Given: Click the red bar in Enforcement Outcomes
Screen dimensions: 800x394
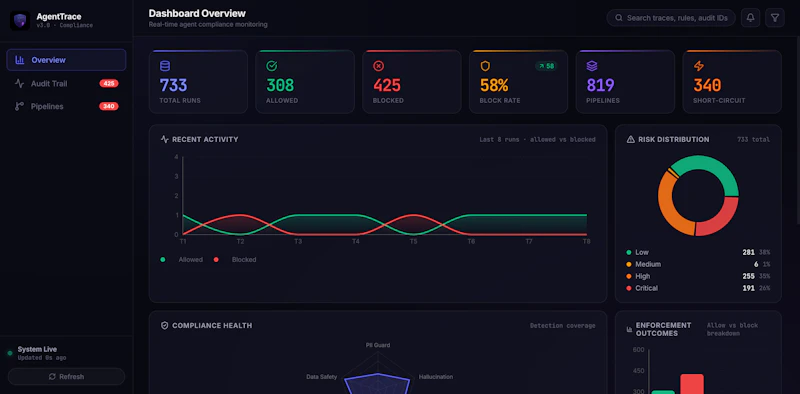Looking at the screenshot, I should (692, 384).
